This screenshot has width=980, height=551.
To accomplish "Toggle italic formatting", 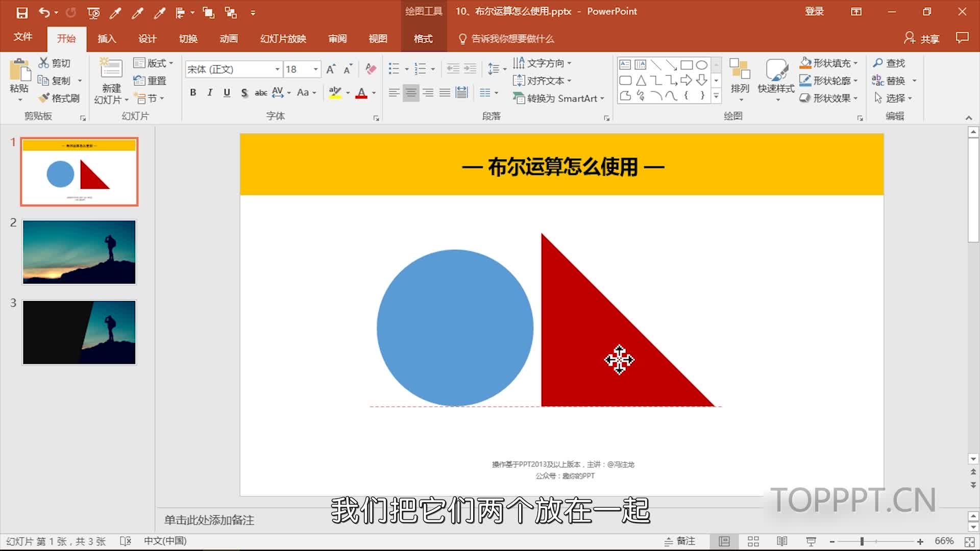I will pos(209,93).
